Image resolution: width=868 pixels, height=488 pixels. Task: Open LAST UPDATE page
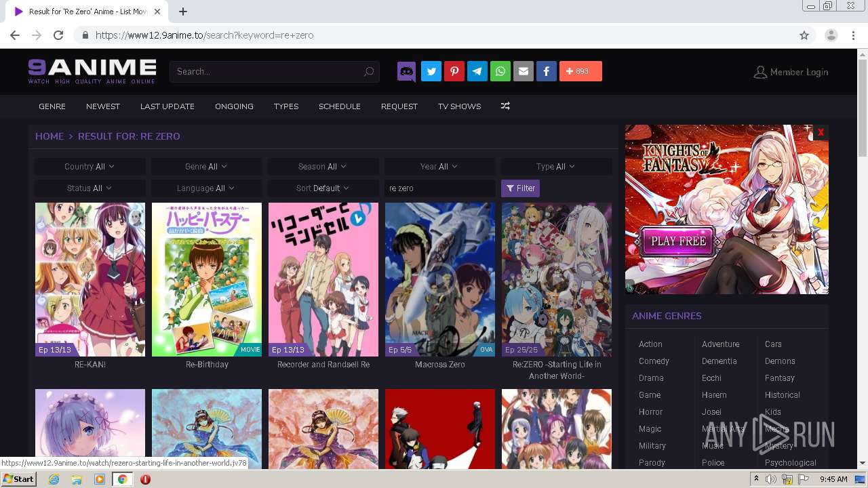[167, 106]
